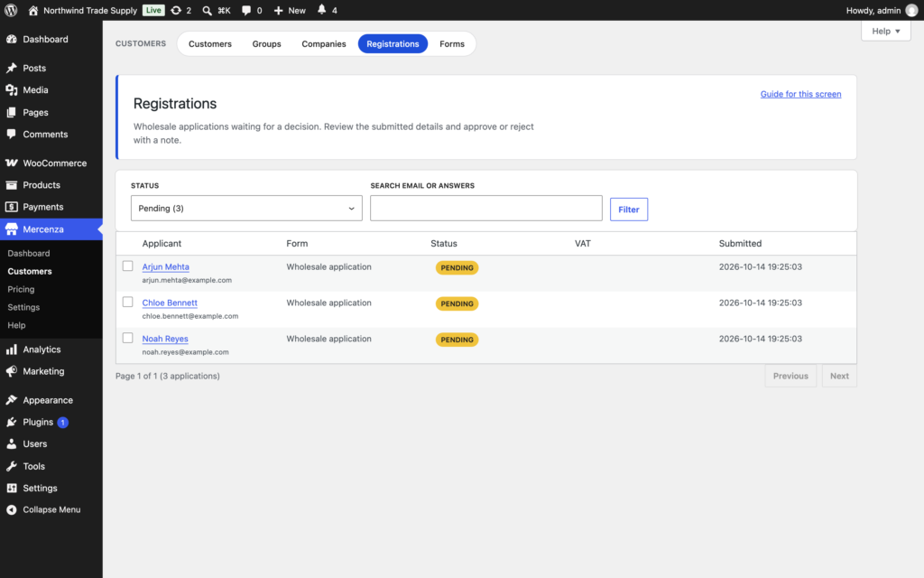Open Mercenza Settings submenu item

click(23, 307)
